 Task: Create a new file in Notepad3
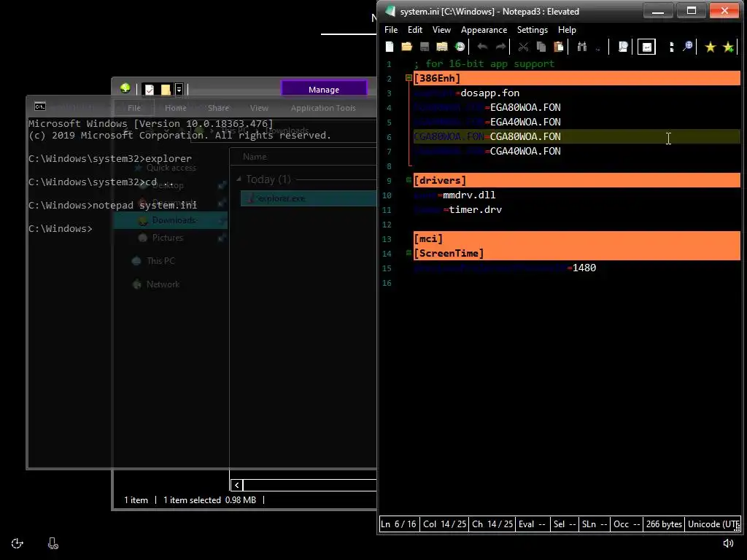[390, 47]
